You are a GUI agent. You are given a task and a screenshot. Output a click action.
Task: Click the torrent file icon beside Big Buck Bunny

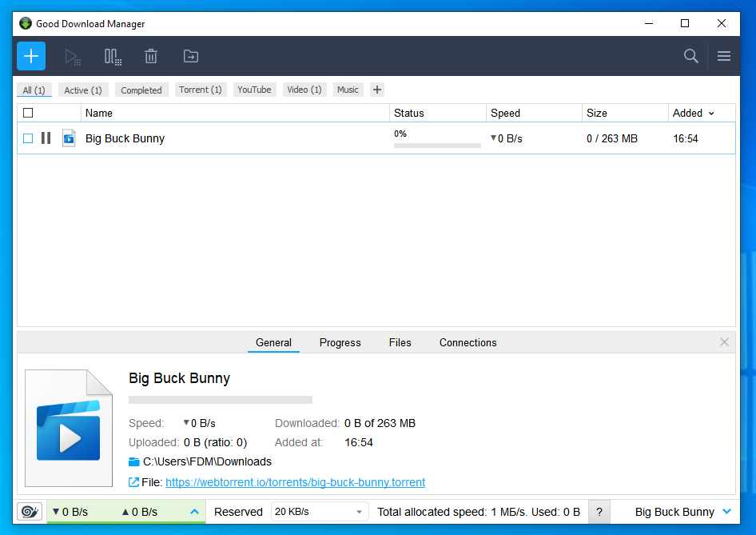tap(69, 138)
